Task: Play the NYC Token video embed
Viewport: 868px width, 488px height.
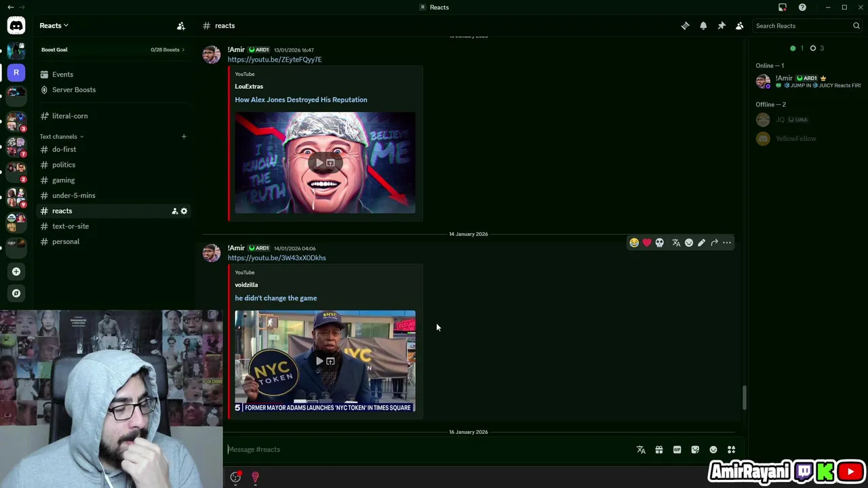Action: point(319,361)
